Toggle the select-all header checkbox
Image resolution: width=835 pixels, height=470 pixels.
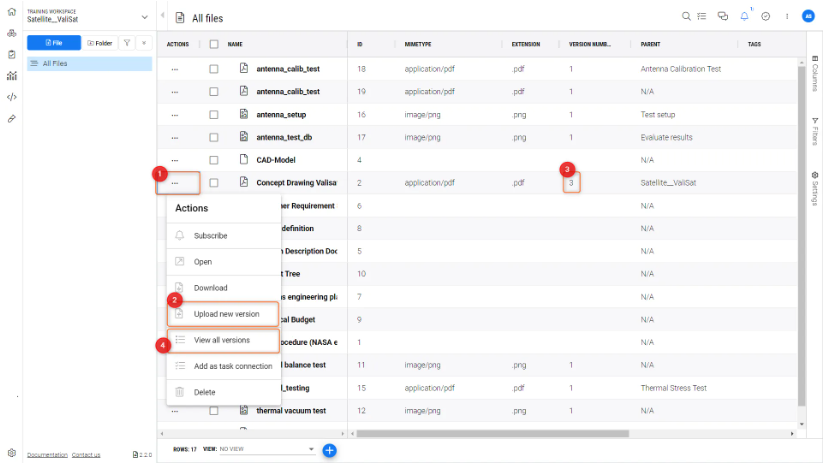pyautogui.click(x=214, y=44)
